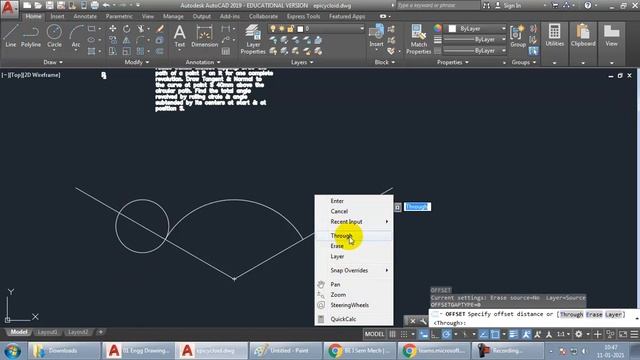Click the Mirror tool icon
The width and height of the screenshot is (640, 360).
[127, 40]
